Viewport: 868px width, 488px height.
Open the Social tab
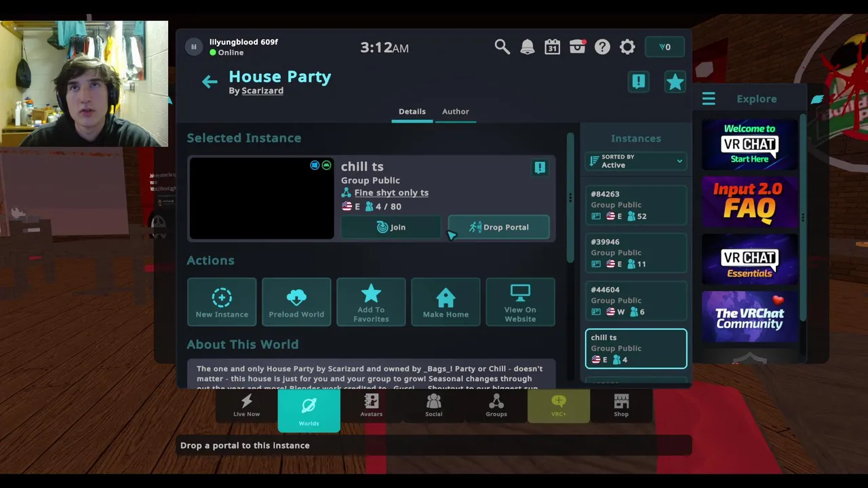(433, 407)
